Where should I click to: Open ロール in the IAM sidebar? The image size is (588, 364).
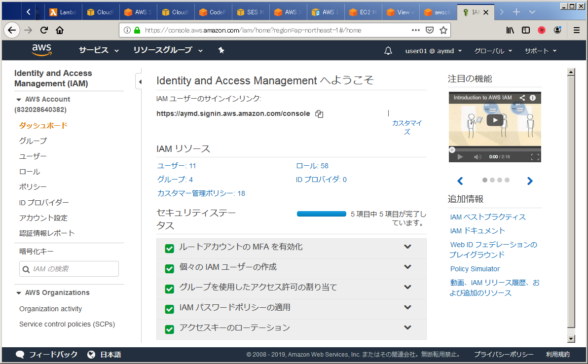(30, 172)
